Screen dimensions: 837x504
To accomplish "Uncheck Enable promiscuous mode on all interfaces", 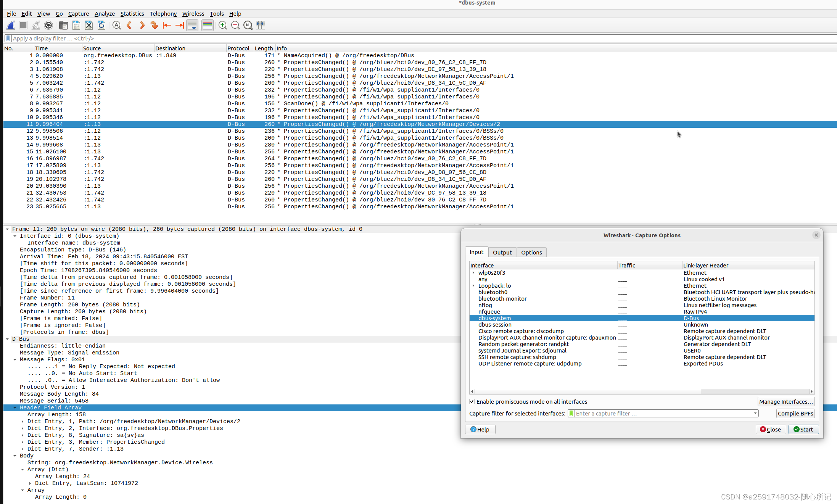I will [472, 401].
